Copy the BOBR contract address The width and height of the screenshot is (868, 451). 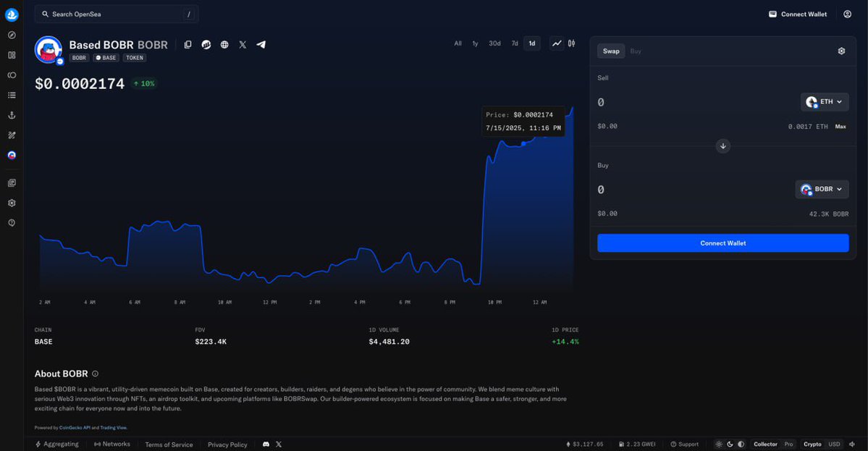coord(188,44)
